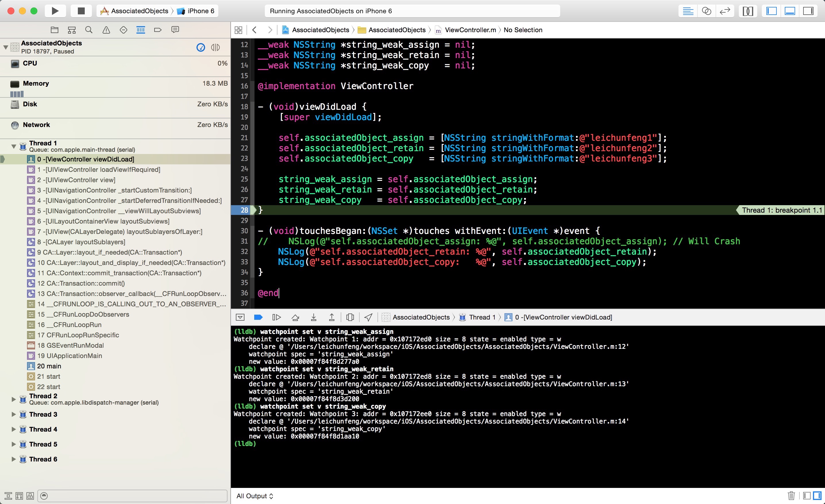Click the trash icon to clear console

tap(791, 496)
